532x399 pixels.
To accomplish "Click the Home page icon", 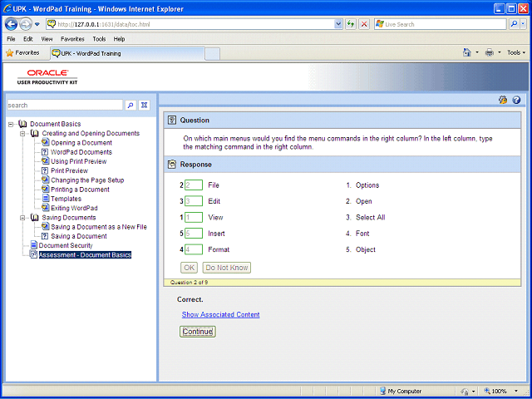I will pos(467,52).
